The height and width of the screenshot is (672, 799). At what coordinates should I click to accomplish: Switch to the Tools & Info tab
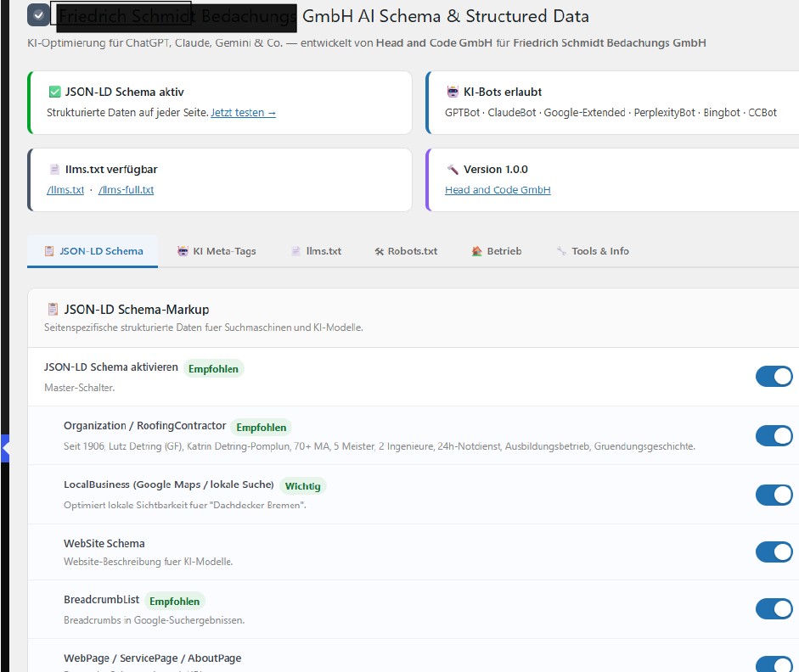593,251
